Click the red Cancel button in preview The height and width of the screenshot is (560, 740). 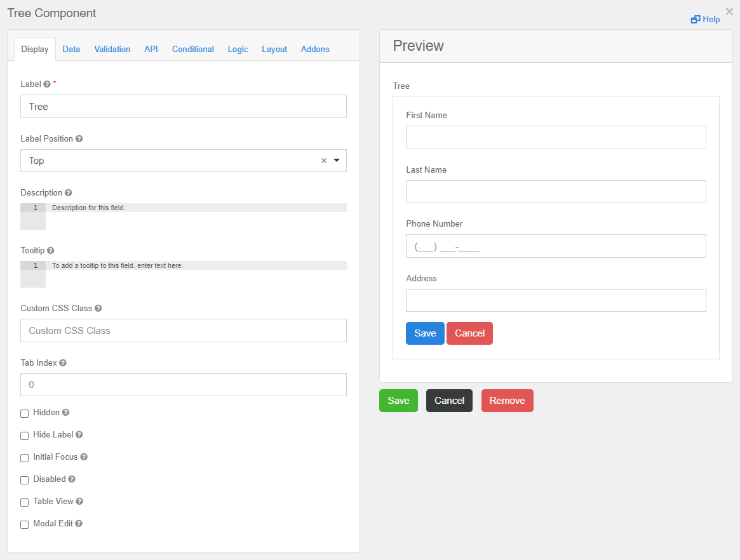pos(469,333)
